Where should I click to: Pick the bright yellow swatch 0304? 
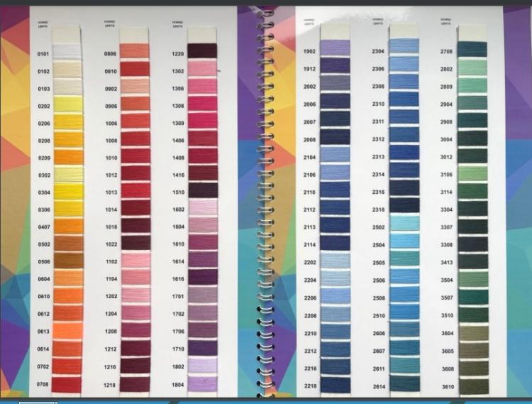[x=69, y=191]
